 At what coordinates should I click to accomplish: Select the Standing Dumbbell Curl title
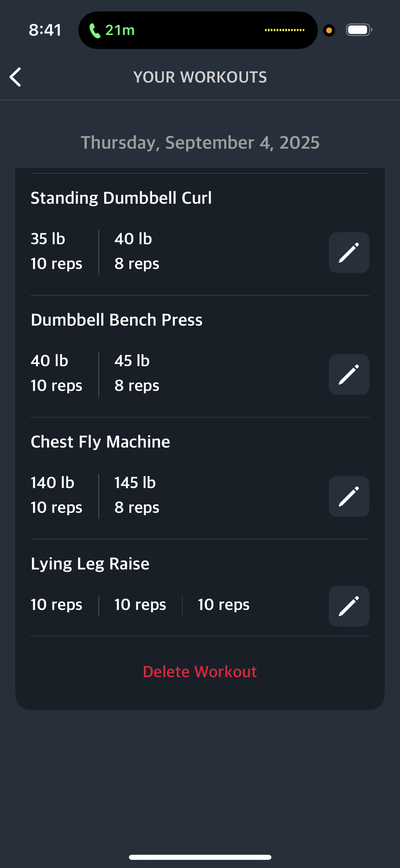coord(121,198)
